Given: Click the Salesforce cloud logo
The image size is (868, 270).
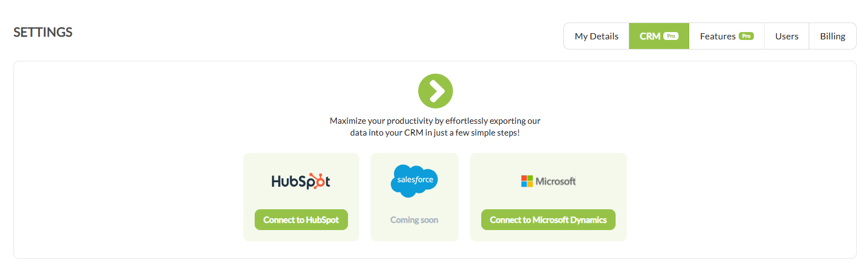Looking at the screenshot, I should [414, 181].
